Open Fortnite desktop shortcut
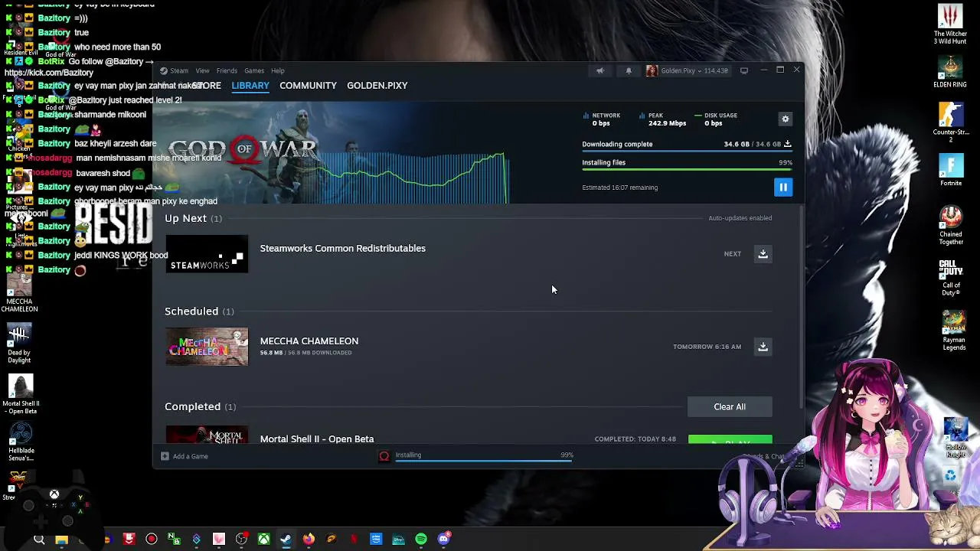The image size is (980, 551). click(951, 171)
